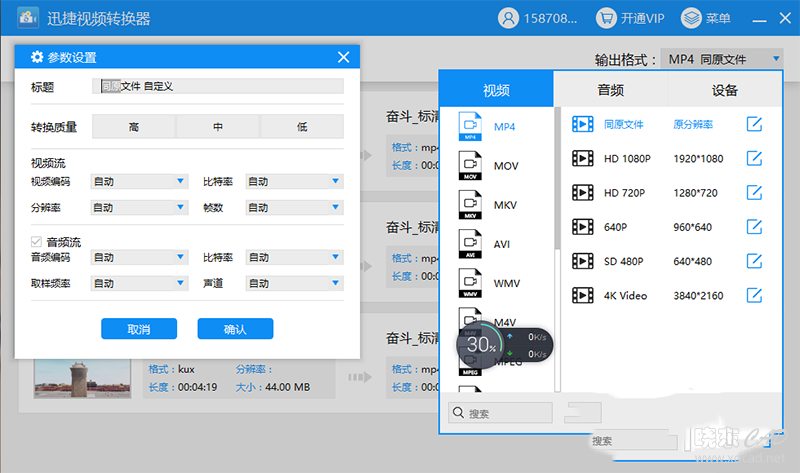Set conversion quality to 低
The height and width of the screenshot is (473, 800).
(x=302, y=127)
